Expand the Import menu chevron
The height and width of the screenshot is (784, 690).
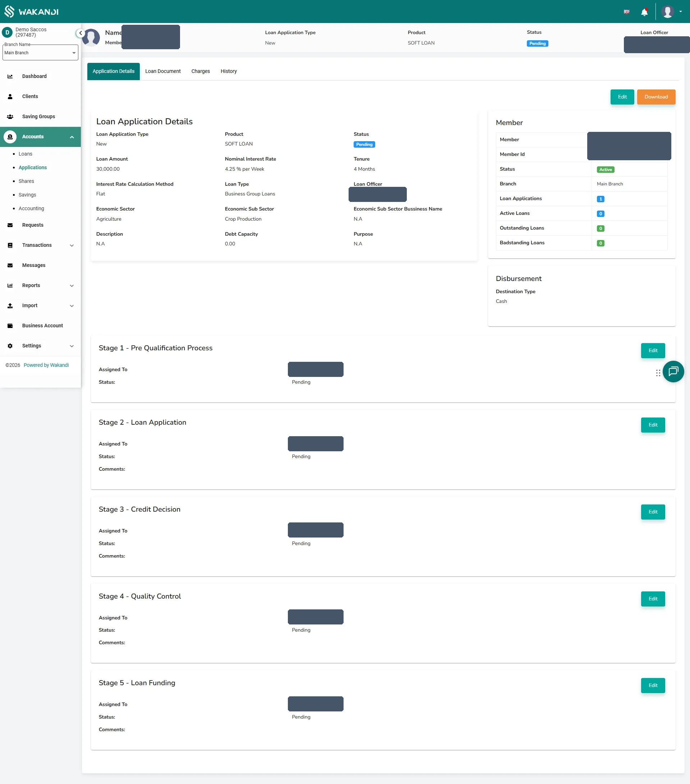pyautogui.click(x=72, y=306)
